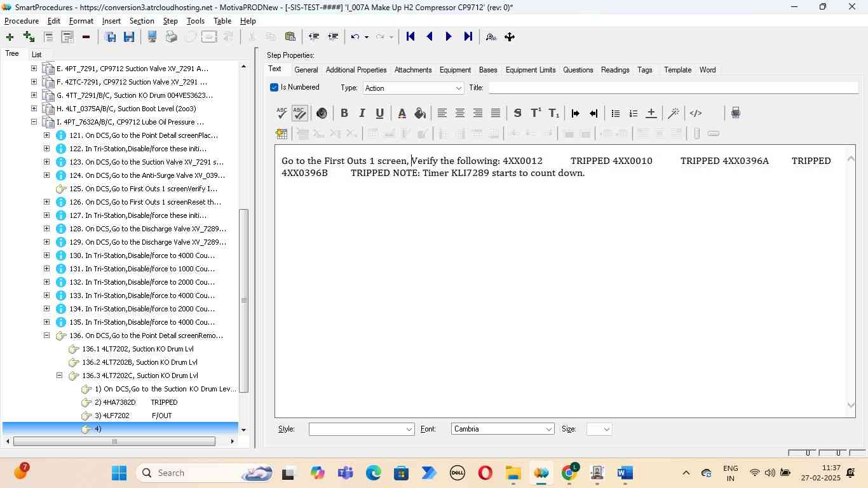Expand section H. 4LT_0375A/B/C
The height and width of the screenshot is (488, 868).
pos(34,109)
